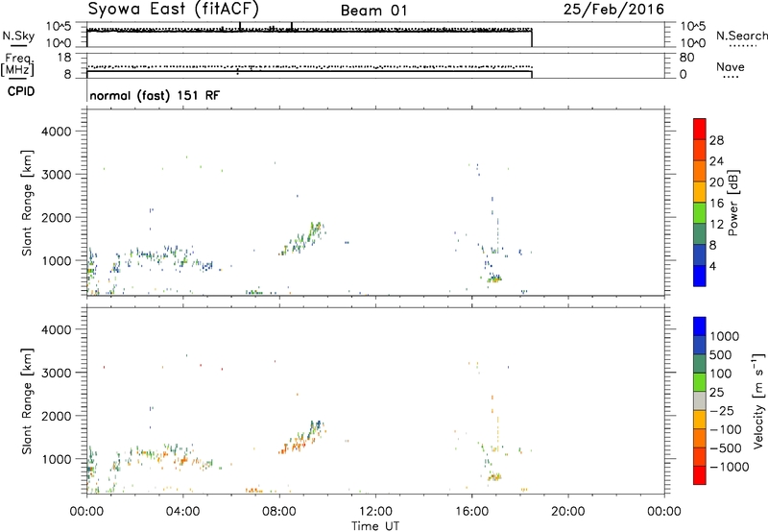The image size is (768, 532).
Task: Click the power panel 'Slant Range [km]' label
Action: [x=27, y=203]
